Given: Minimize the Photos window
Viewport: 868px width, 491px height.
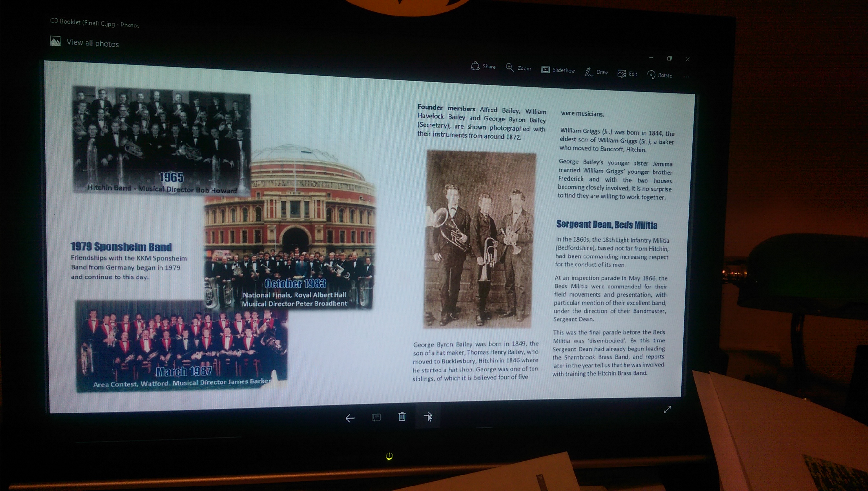Looking at the screenshot, I should pos(651,58).
